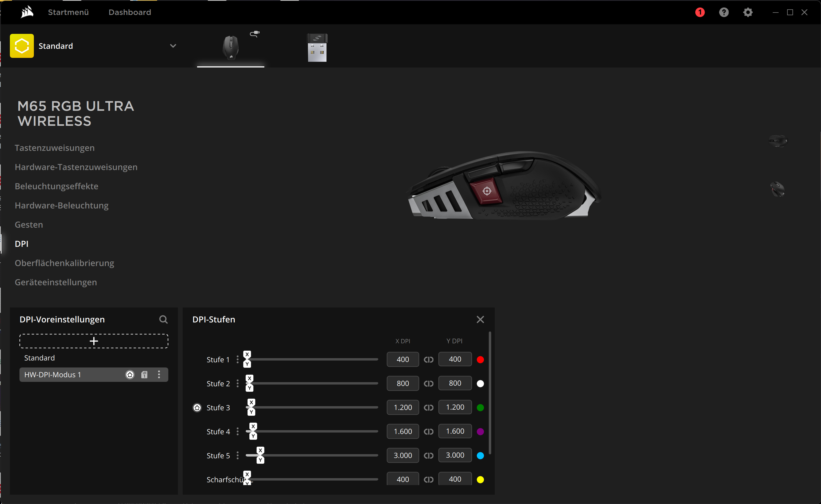Toggle X/Y link for Scharfschütze row
This screenshot has height=504, width=821.
coord(429,480)
